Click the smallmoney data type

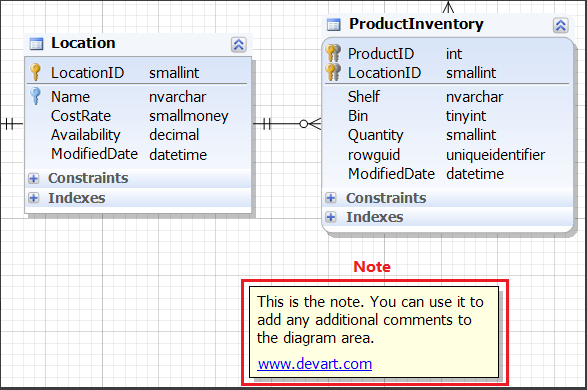click(x=189, y=116)
